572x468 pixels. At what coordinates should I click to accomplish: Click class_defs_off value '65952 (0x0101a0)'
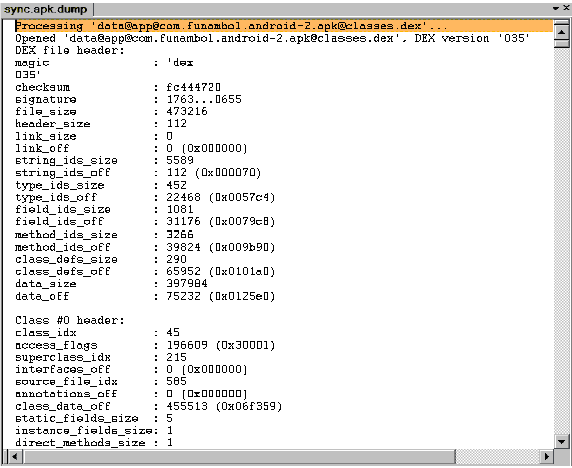click(221, 272)
